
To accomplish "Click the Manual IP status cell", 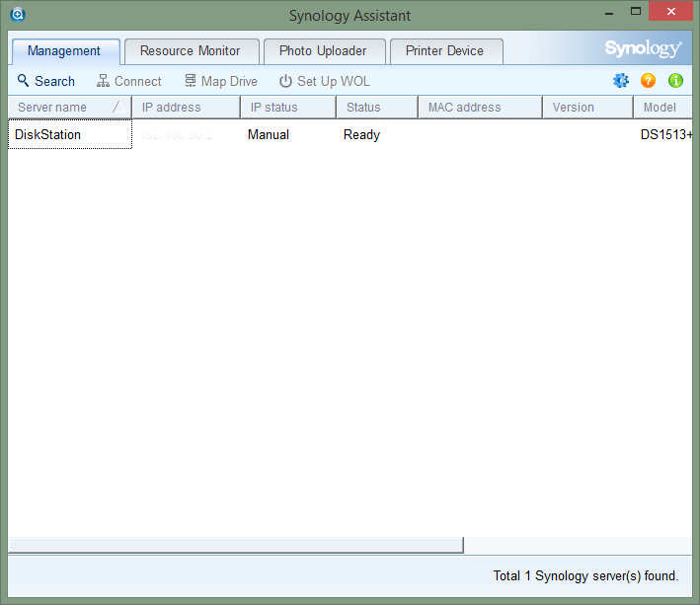I will [269, 134].
